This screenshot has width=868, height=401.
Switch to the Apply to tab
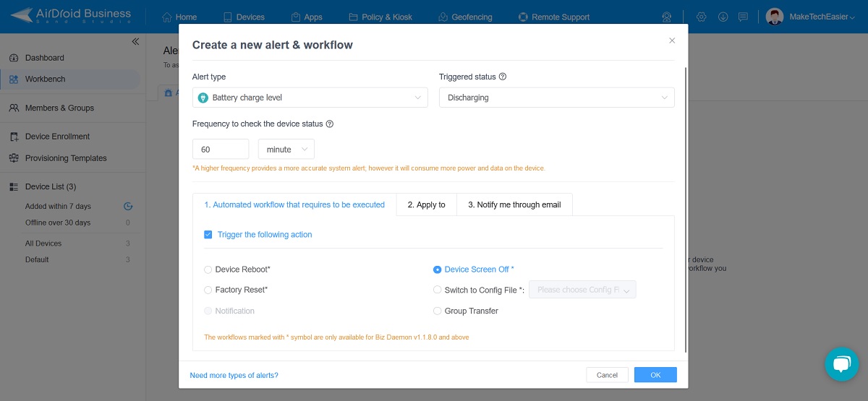[427, 204]
